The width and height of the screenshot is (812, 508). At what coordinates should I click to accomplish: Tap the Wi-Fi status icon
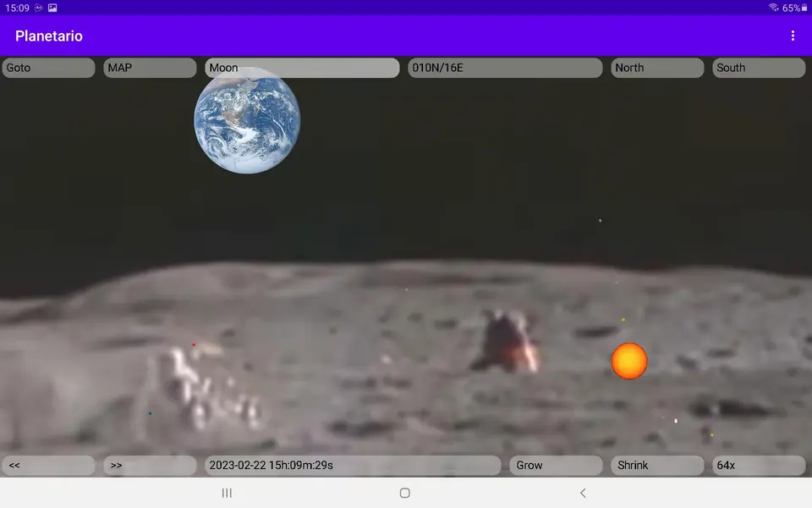pyautogui.click(x=774, y=8)
